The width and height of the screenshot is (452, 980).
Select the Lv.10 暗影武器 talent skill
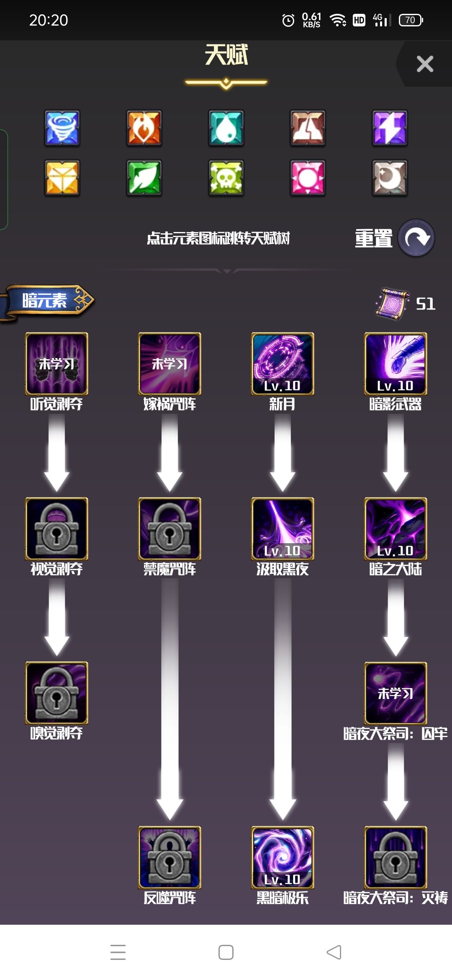point(395,364)
